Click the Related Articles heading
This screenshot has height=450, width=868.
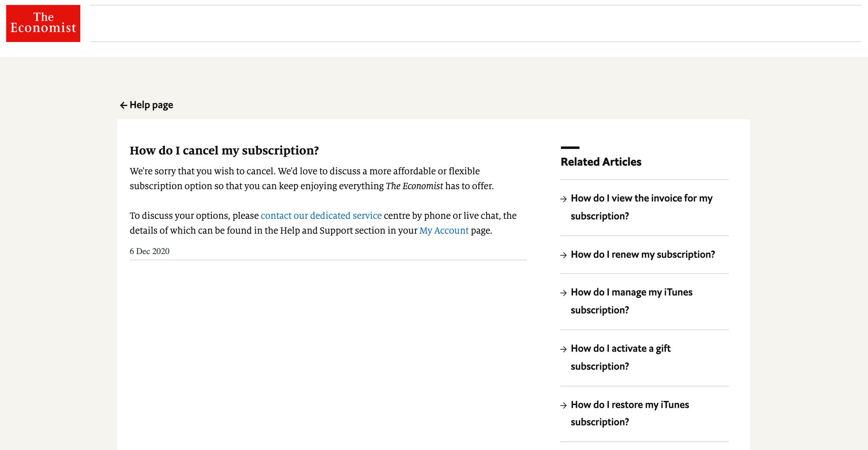(601, 162)
